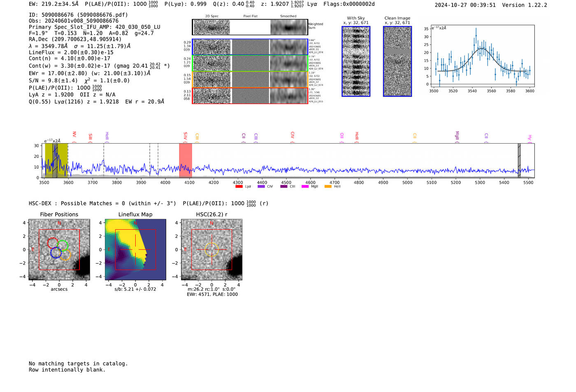Click the green dashed fiber circle
Image resolution: width=576 pixels, height=392 pixels.
click(63, 246)
